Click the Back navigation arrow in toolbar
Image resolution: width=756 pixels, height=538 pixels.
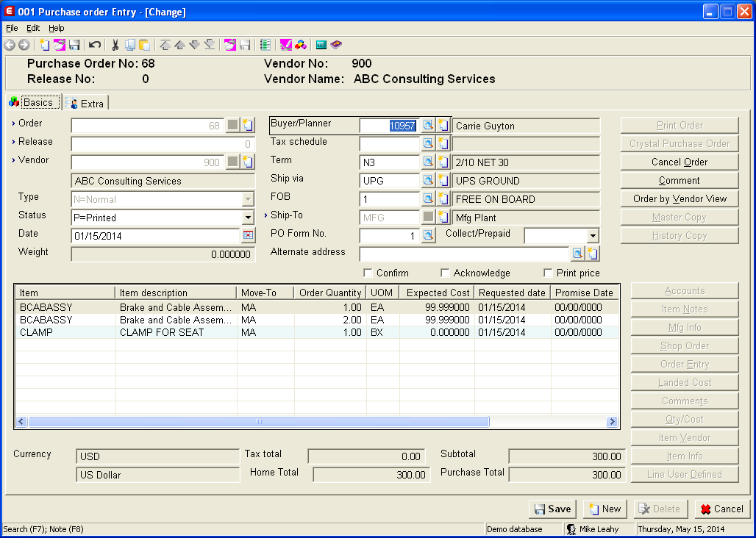9,46
